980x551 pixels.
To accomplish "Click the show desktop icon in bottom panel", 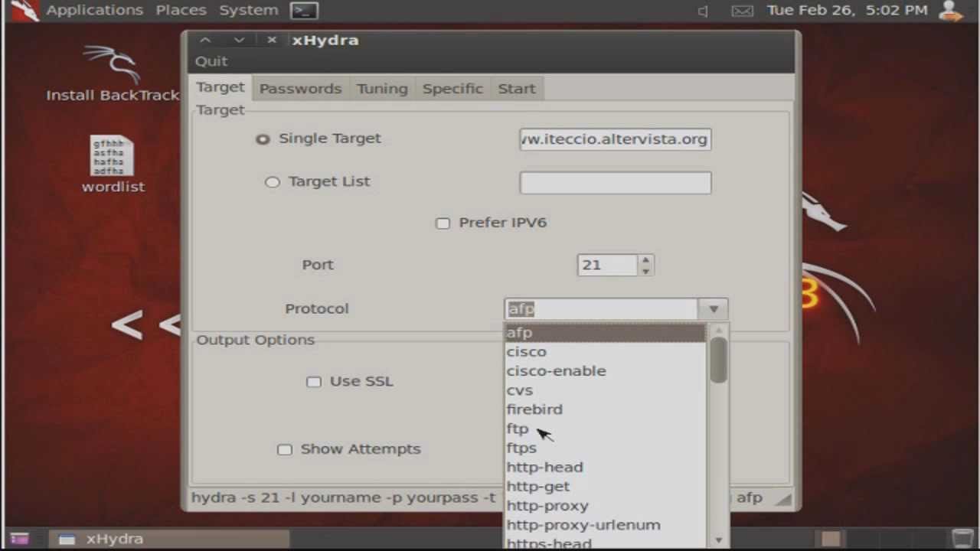I will [x=19, y=539].
